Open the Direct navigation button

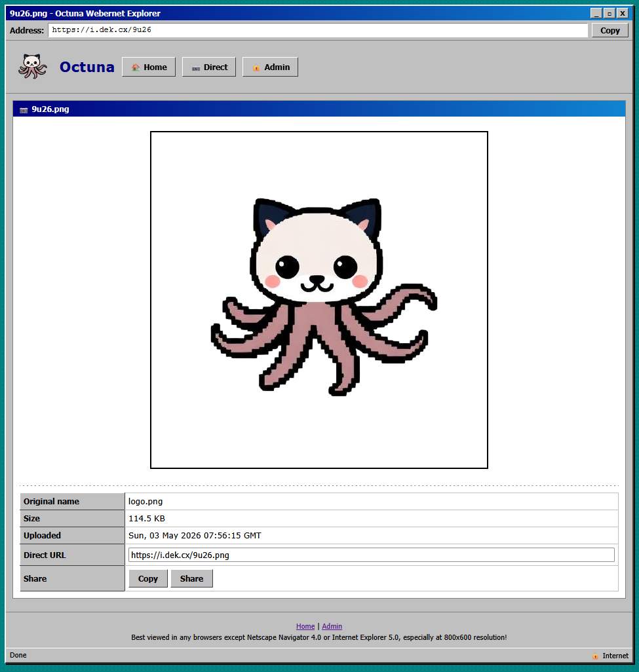pyautogui.click(x=209, y=67)
